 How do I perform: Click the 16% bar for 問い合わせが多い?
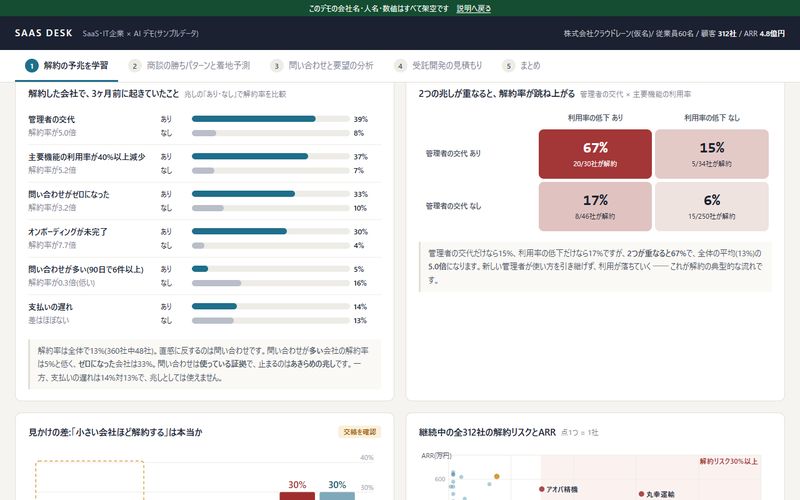[216, 283]
